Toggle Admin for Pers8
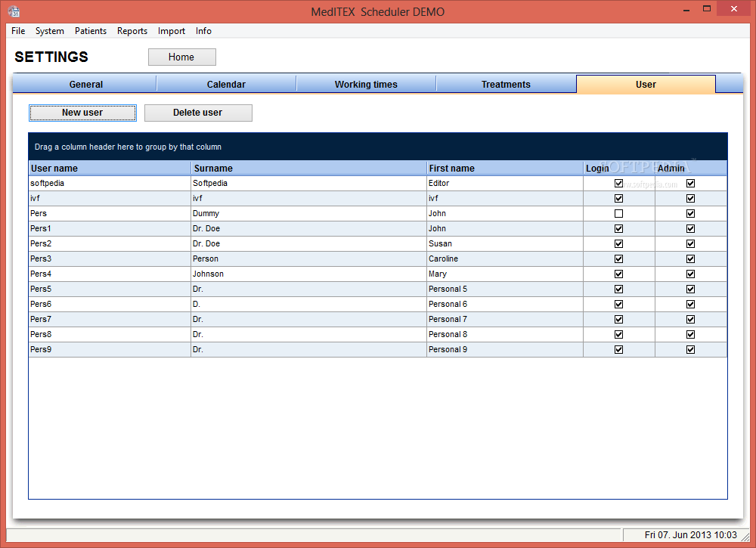 [690, 335]
